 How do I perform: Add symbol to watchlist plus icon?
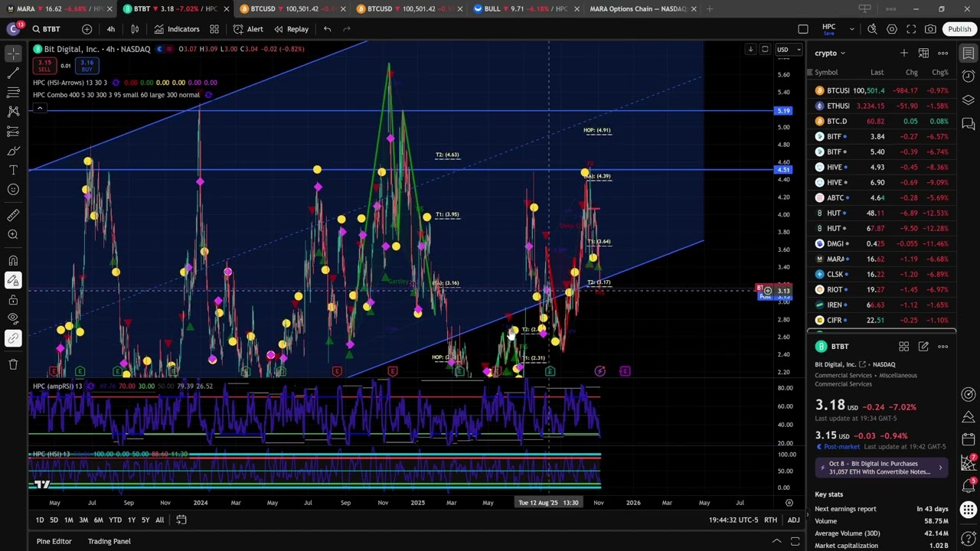click(x=903, y=53)
